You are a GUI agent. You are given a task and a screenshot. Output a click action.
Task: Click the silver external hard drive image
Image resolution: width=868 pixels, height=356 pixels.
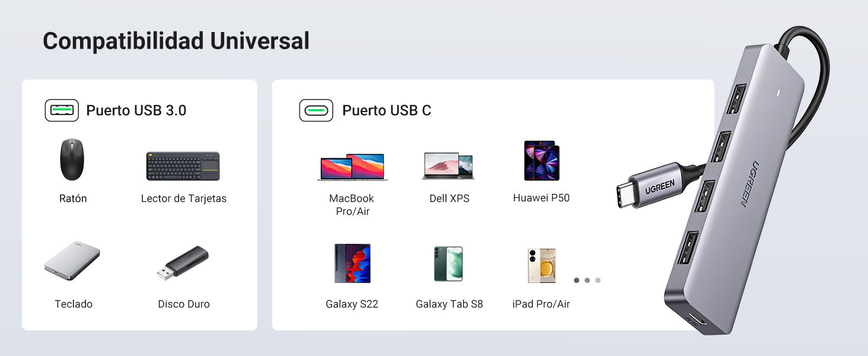pyautogui.click(x=72, y=261)
